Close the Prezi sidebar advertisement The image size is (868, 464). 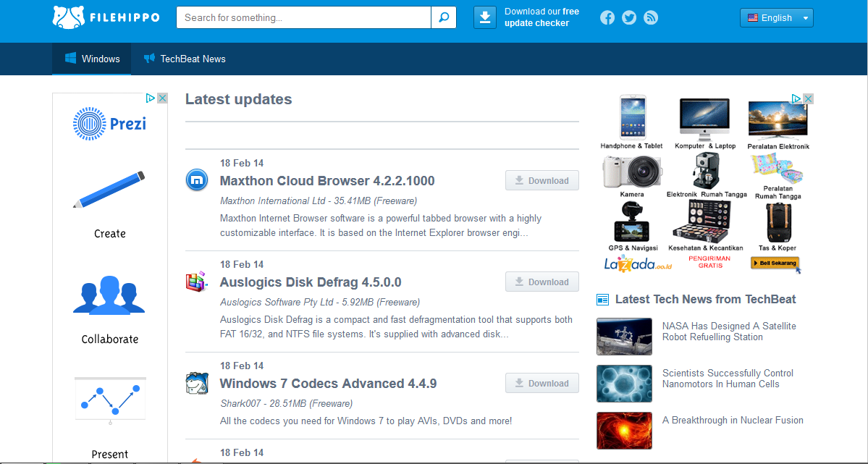[x=162, y=97]
